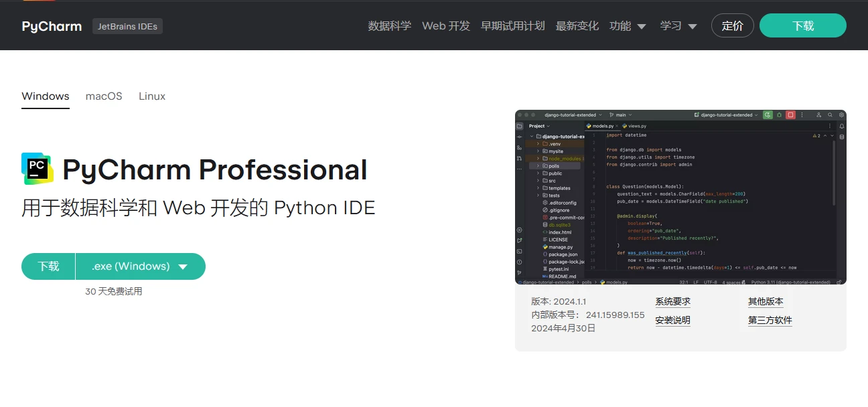Click the date 2024年4月30日
Image resolution: width=868 pixels, height=407 pixels.
[563, 328]
